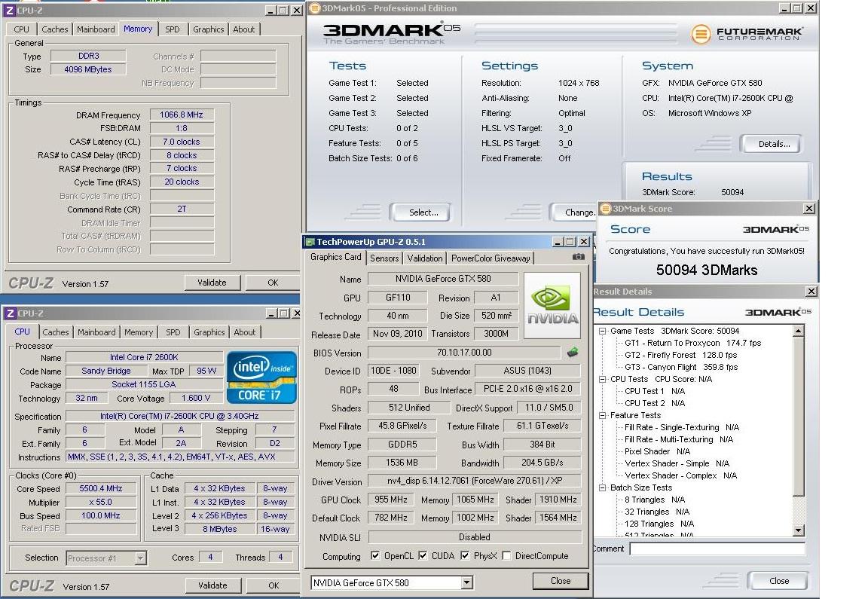Click the Futuremark Corporation logo
The image size is (868, 599).
tap(746, 34)
